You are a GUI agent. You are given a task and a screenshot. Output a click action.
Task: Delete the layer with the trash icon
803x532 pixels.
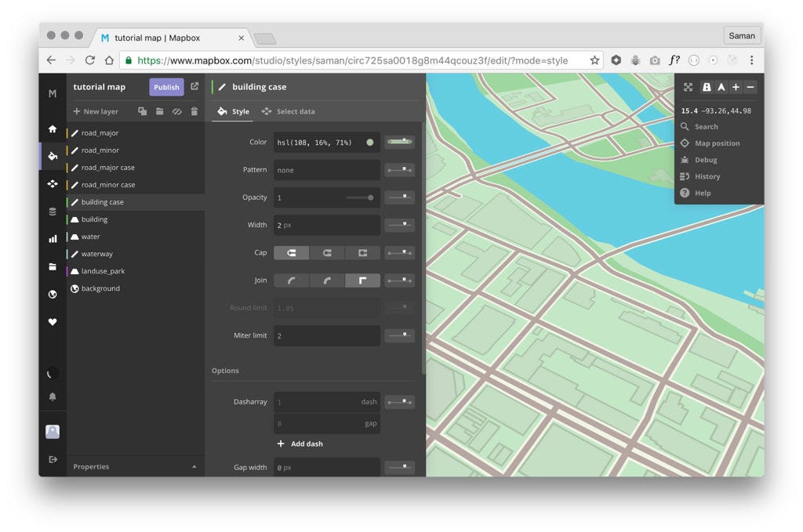(x=194, y=110)
